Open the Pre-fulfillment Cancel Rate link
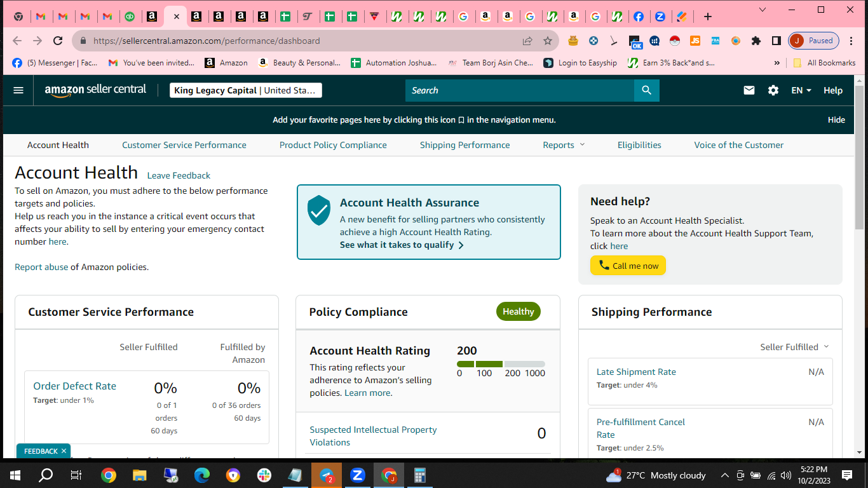This screenshot has width=868, height=488. click(x=641, y=428)
